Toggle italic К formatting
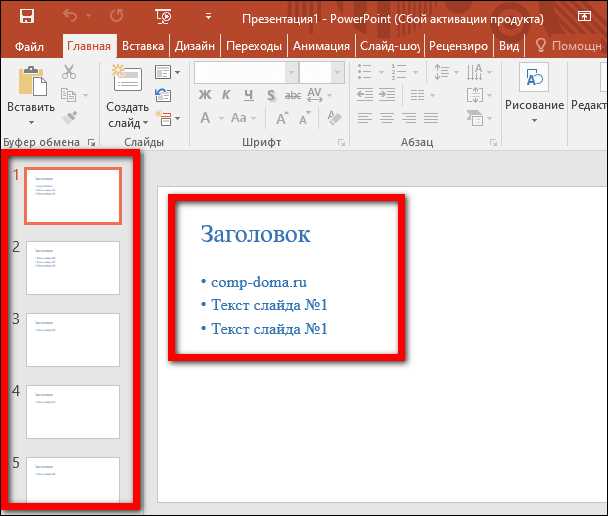This screenshot has width=608, height=516. coord(226,95)
